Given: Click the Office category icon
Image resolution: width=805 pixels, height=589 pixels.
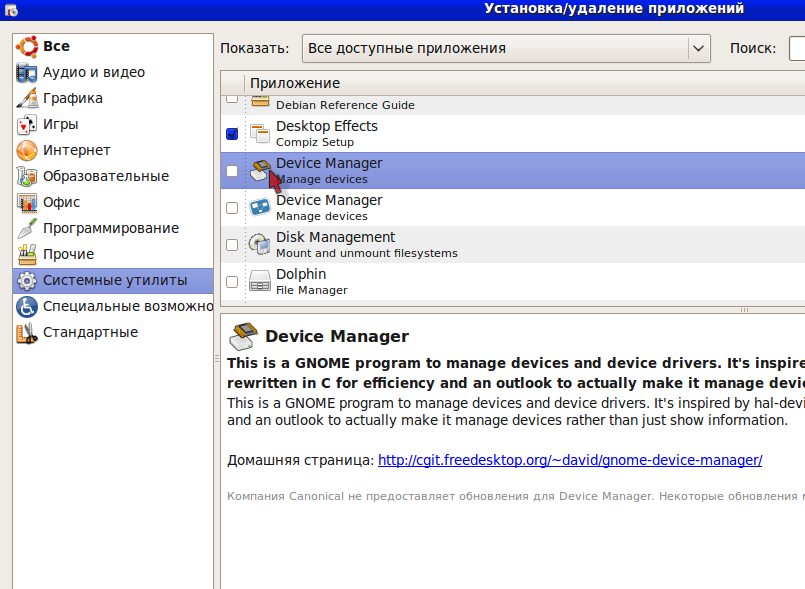Looking at the screenshot, I should coord(27,202).
